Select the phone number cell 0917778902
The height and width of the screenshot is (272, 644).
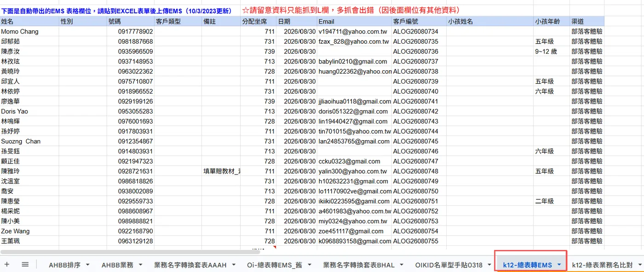130,32
